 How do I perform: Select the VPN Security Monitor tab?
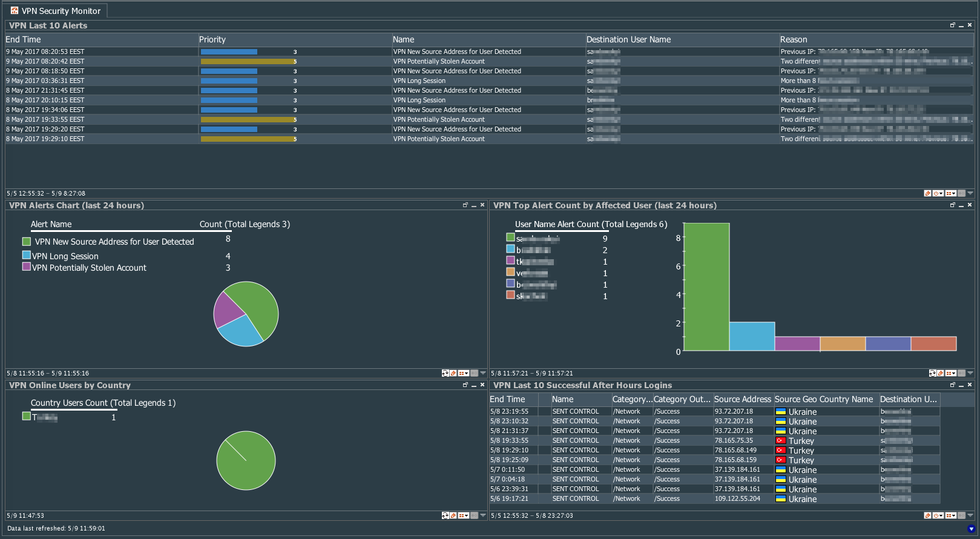pyautogui.click(x=61, y=11)
